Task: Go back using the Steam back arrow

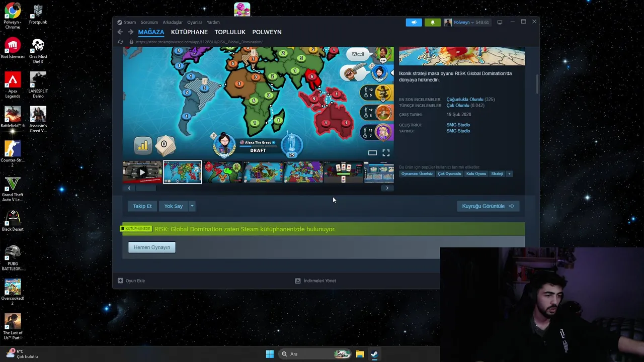Action: pos(120,32)
